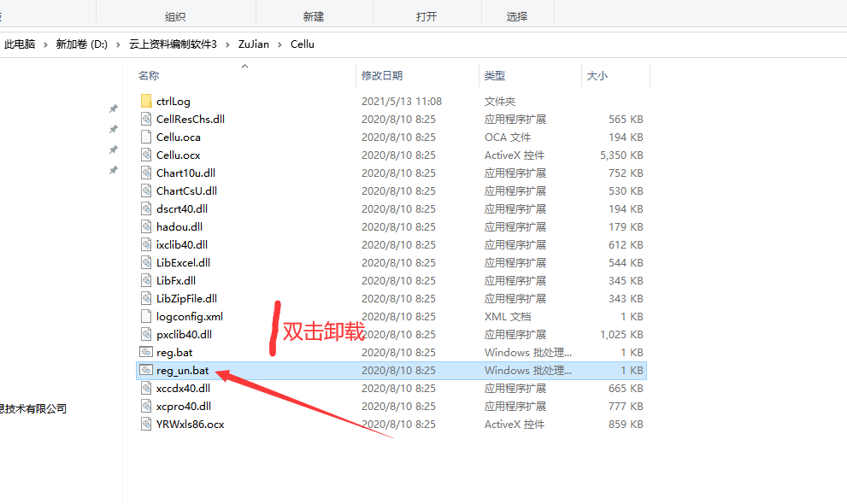Open the ctrlLog folder icon
Image resolution: width=847 pixels, height=504 pixels.
146,102
